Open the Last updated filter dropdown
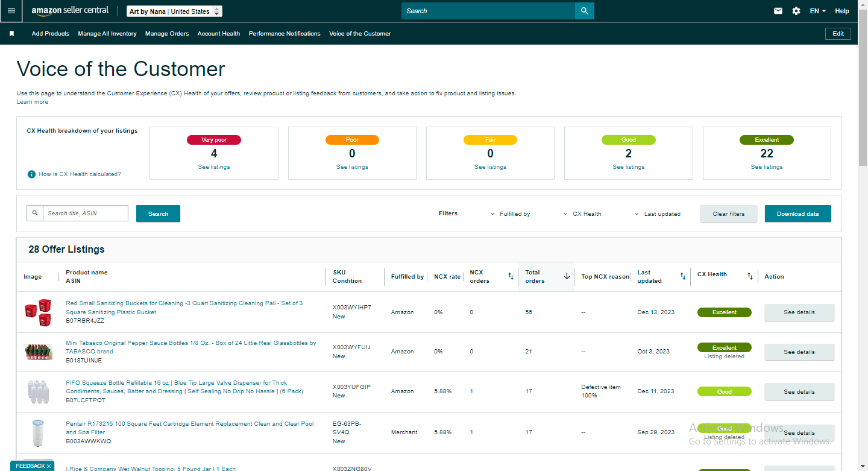Image resolution: width=868 pixels, height=471 pixels. point(658,213)
